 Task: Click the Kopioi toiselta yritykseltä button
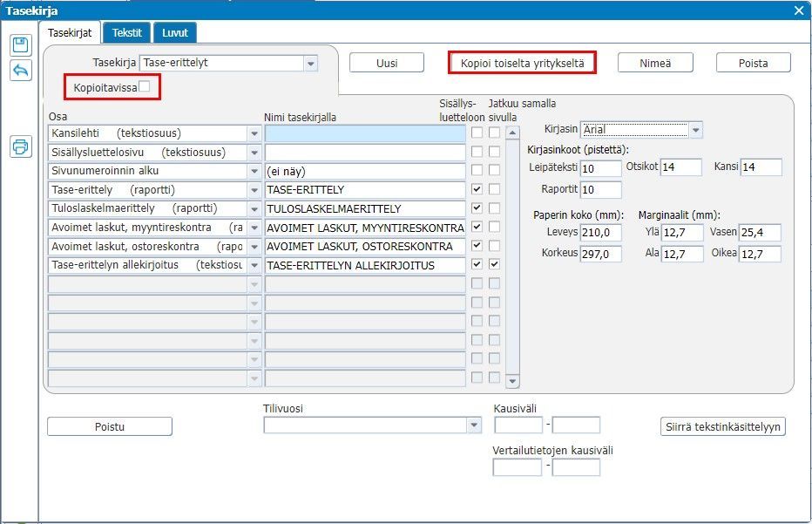point(522,63)
